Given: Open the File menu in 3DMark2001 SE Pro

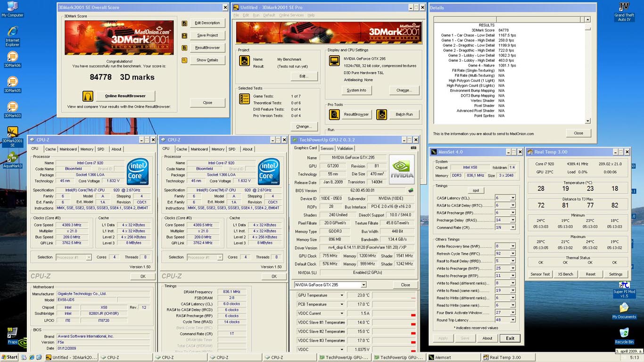Looking at the screenshot, I should [x=236, y=16].
